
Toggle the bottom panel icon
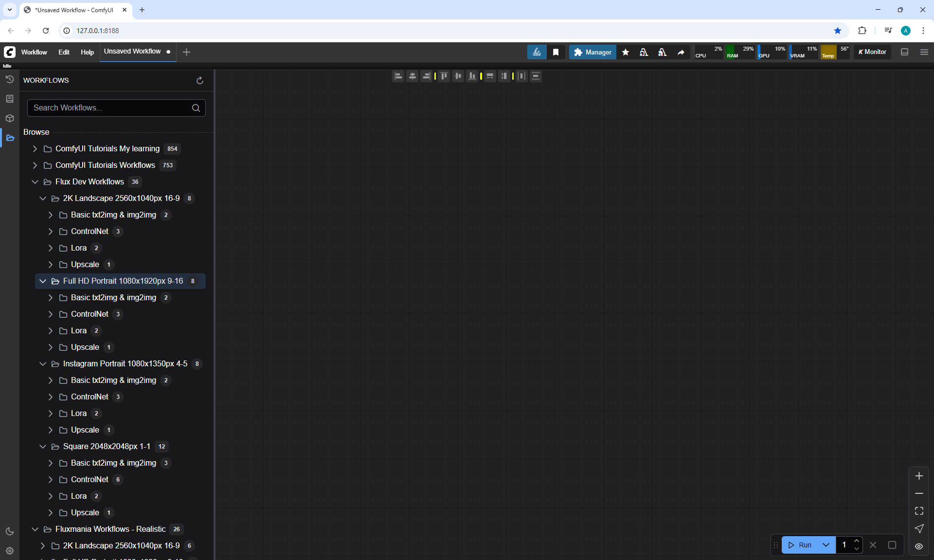[x=904, y=52]
